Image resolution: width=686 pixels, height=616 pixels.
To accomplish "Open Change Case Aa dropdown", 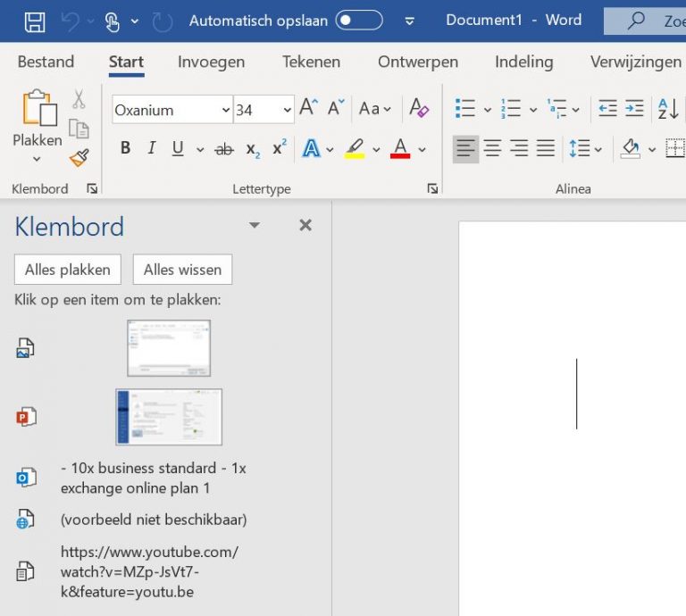I will point(374,108).
